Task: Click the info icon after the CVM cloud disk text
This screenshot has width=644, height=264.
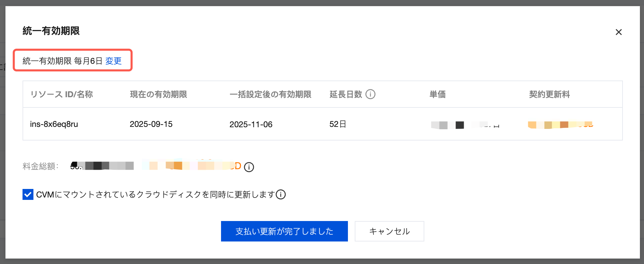Action: (x=281, y=194)
